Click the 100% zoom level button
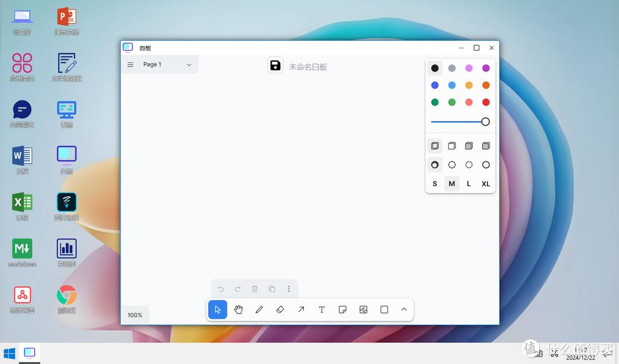 (135, 315)
